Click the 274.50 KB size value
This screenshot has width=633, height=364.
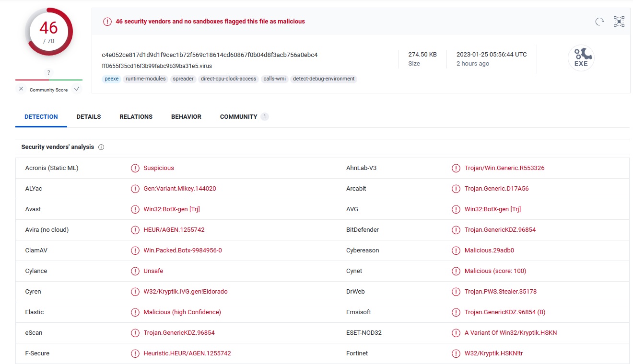tap(422, 55)
